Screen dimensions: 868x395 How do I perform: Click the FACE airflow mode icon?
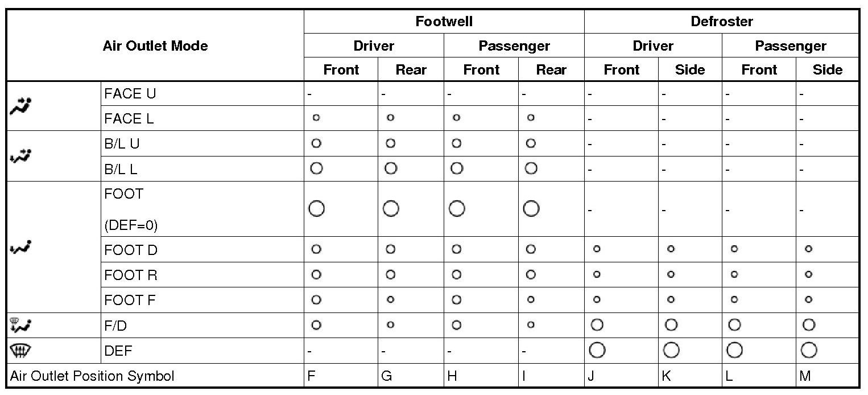coord(20,105)
